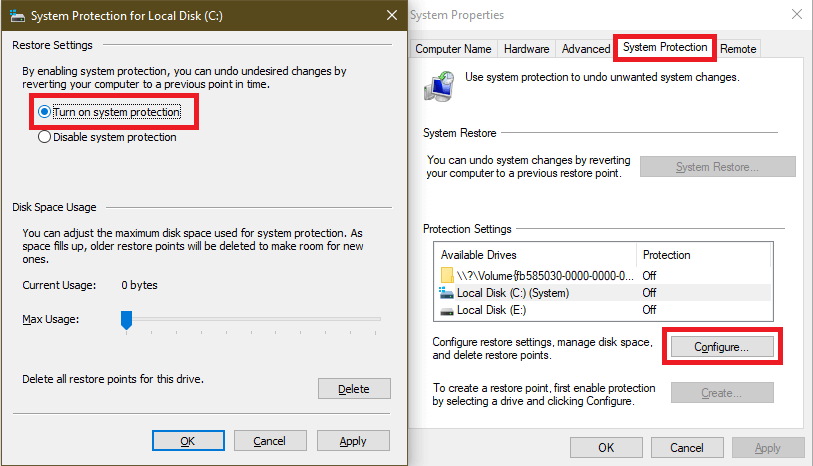Close the System Properties window
The height and width of the screenshot is (466, 813).
(797, 15)
